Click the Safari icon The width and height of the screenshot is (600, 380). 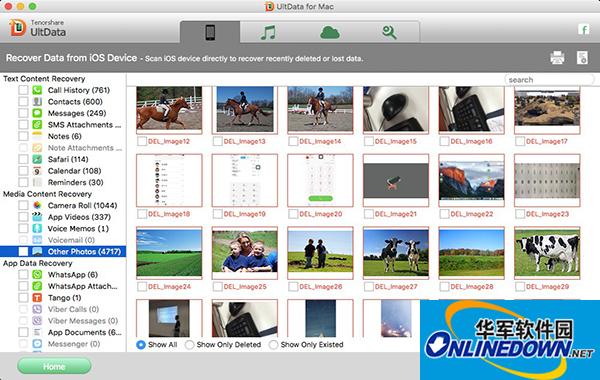(x=37, y=159)
